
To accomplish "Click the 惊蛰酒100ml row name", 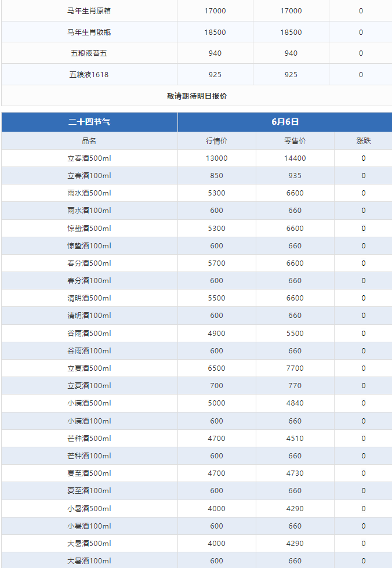I will pyautogui.click(x=89, y=246).
